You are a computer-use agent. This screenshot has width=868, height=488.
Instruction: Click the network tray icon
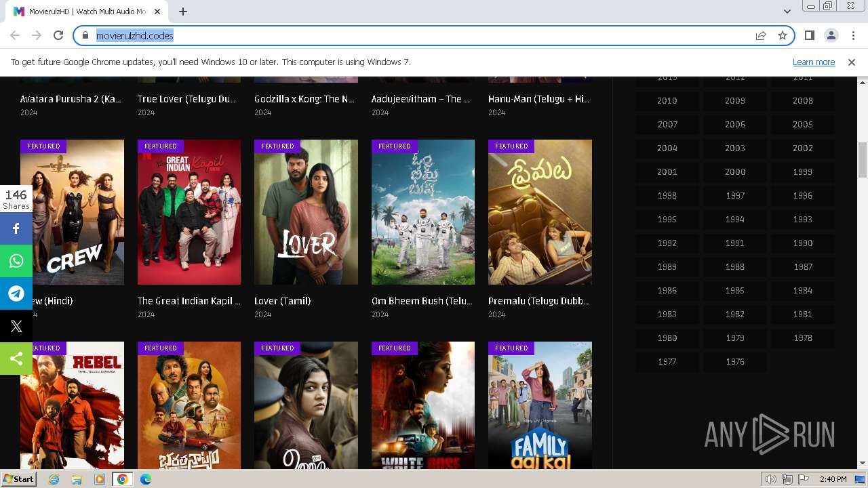pyautogui.click(x=787, y=479)
